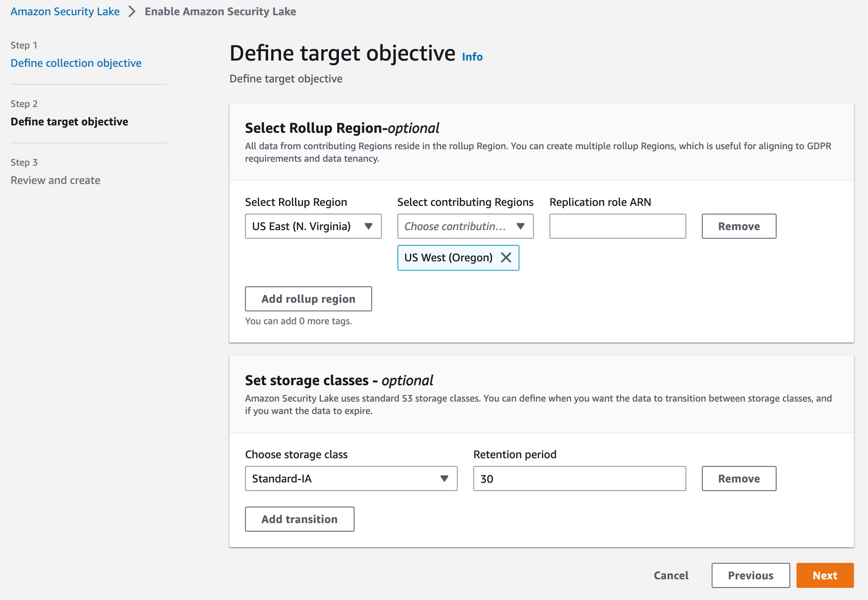
Task: Go to Amazon Security Lake breadcrumb
Action: [65, 12]
